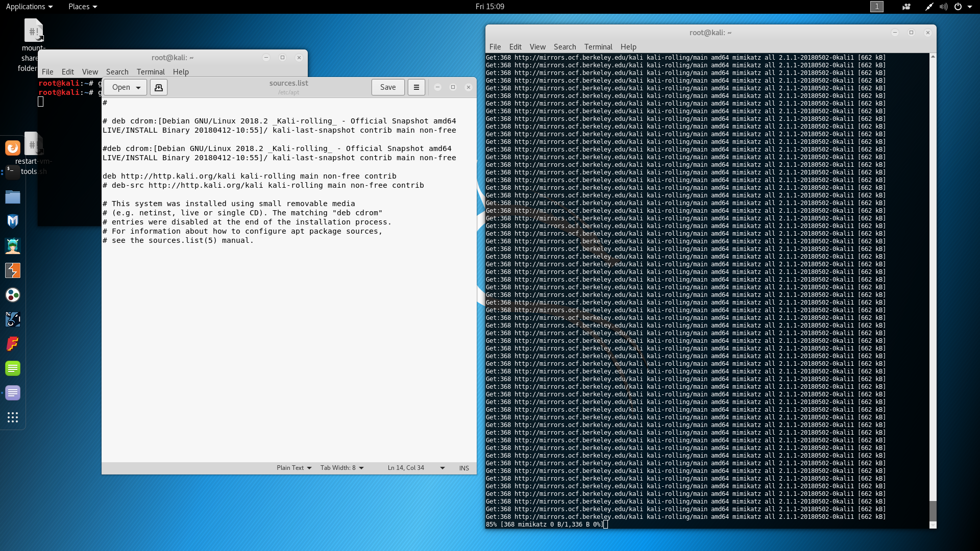Launch Burp Suite from the dock

point(13,270)
